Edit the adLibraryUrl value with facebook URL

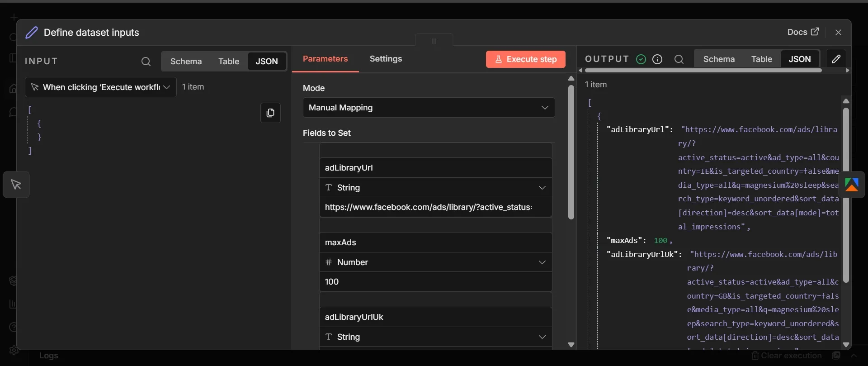436,207
